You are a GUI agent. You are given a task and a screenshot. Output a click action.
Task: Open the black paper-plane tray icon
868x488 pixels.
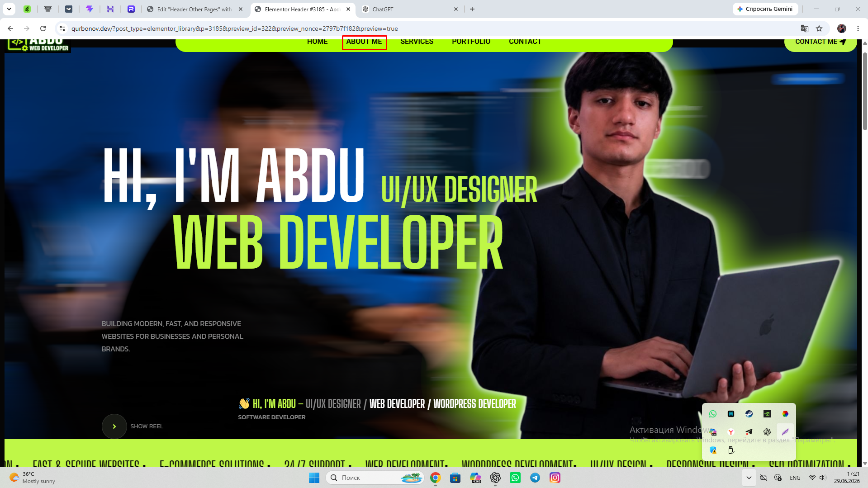pyautogui.click(x=749, y=432)
